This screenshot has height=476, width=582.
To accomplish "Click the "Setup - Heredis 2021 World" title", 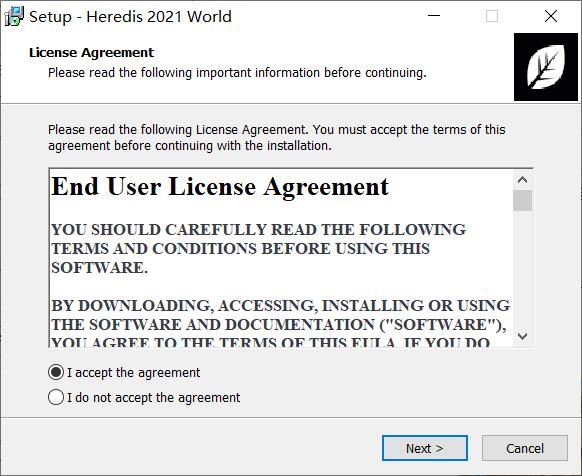I will [x=130, y=17].
